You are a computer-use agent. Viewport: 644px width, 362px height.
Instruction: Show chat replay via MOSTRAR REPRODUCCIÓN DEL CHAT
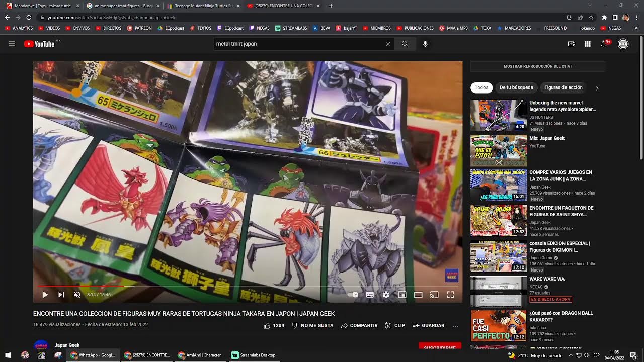tap(538, 66)
